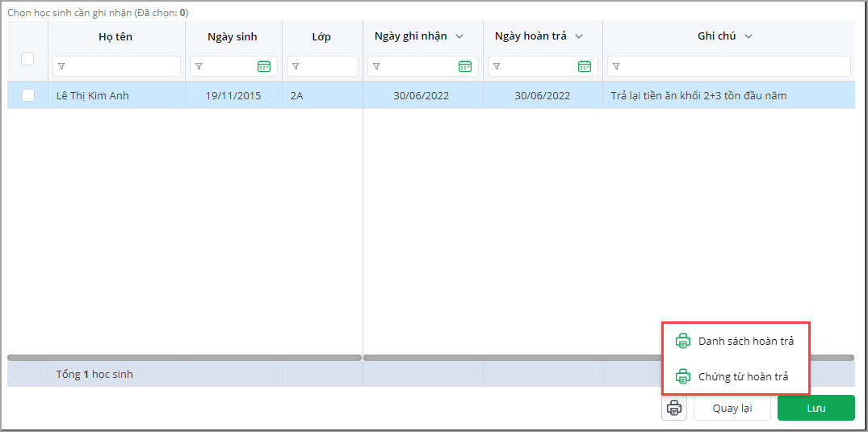
Task: Click the filter funnel icon under Lớp
Action: (296, 66)
